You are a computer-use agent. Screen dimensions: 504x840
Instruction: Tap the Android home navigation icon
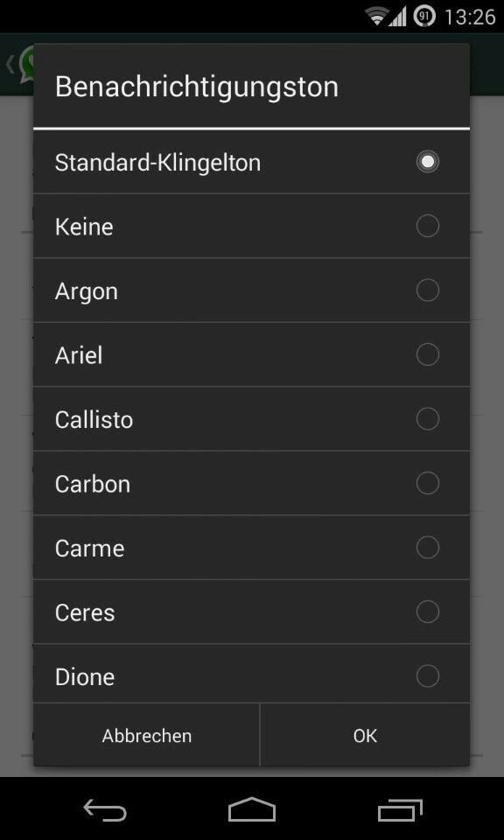point(252,808)
